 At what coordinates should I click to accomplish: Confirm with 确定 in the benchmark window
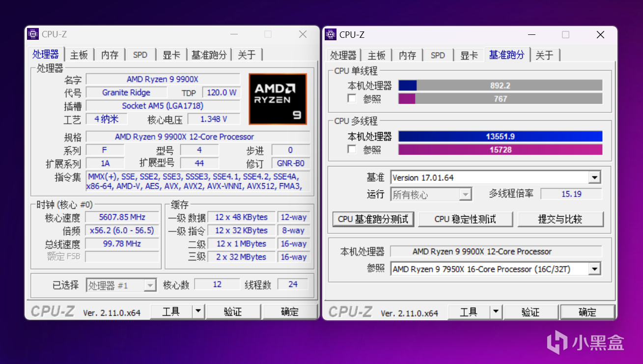coord(587,311)
